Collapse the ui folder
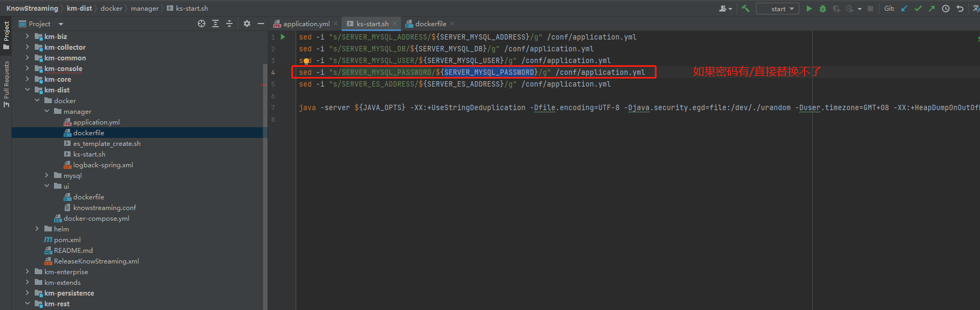 (x=47, y=186)
